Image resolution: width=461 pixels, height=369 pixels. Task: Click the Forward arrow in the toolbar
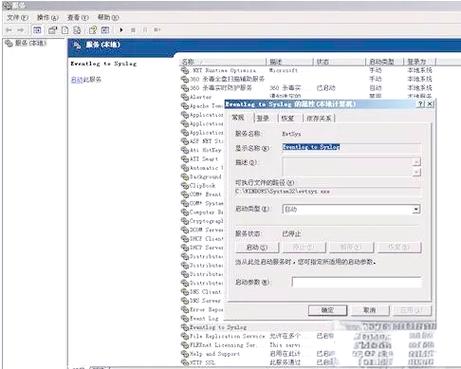21,30
